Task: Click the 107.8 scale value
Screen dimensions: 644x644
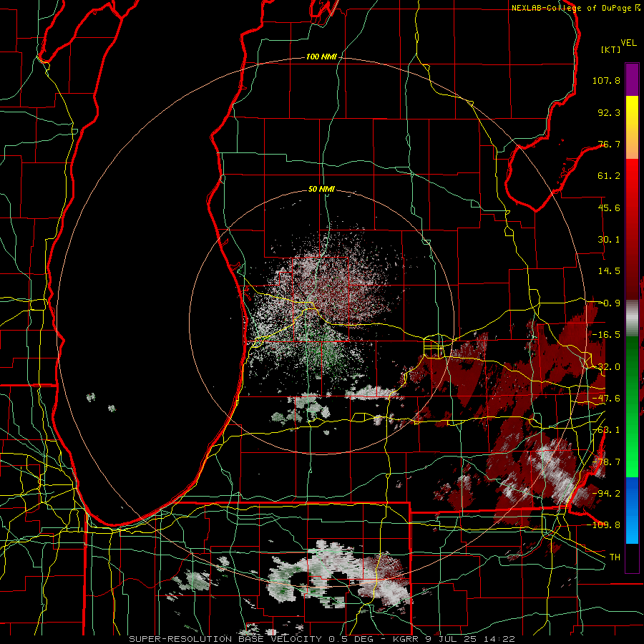Action: (606, 80)
